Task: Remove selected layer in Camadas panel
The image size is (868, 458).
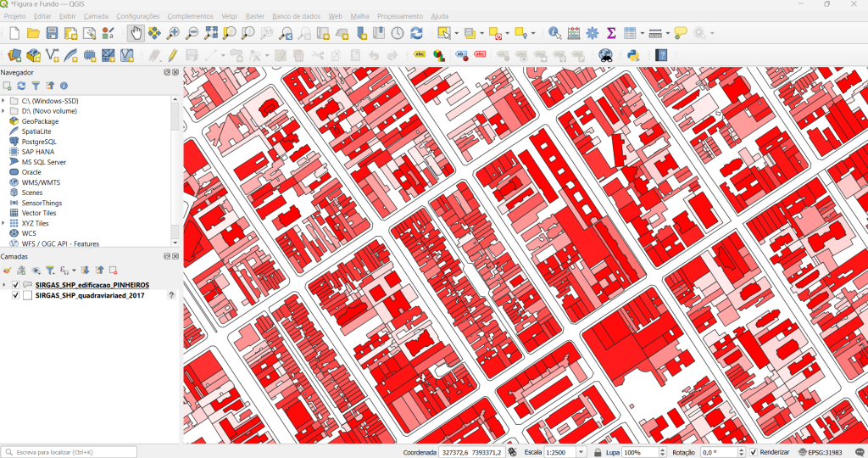Action: click(x=113, y=271)
